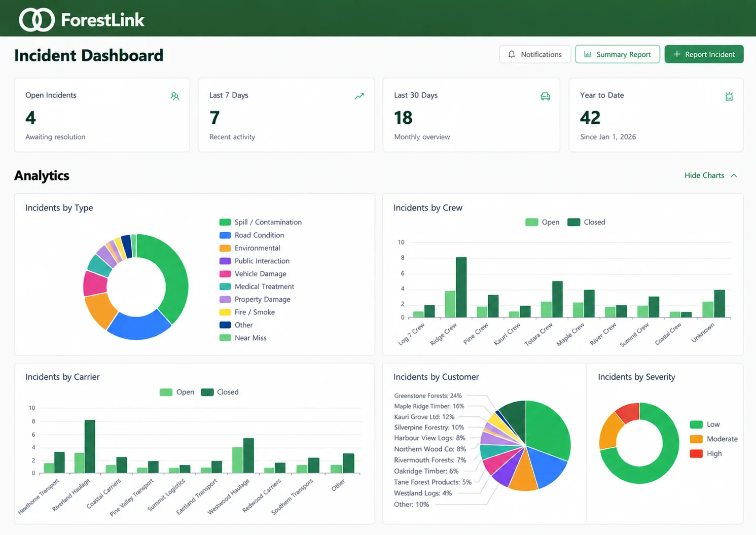Click the "Since Jan 1, 2026" text
756x535 pixels.
point(608,137)
